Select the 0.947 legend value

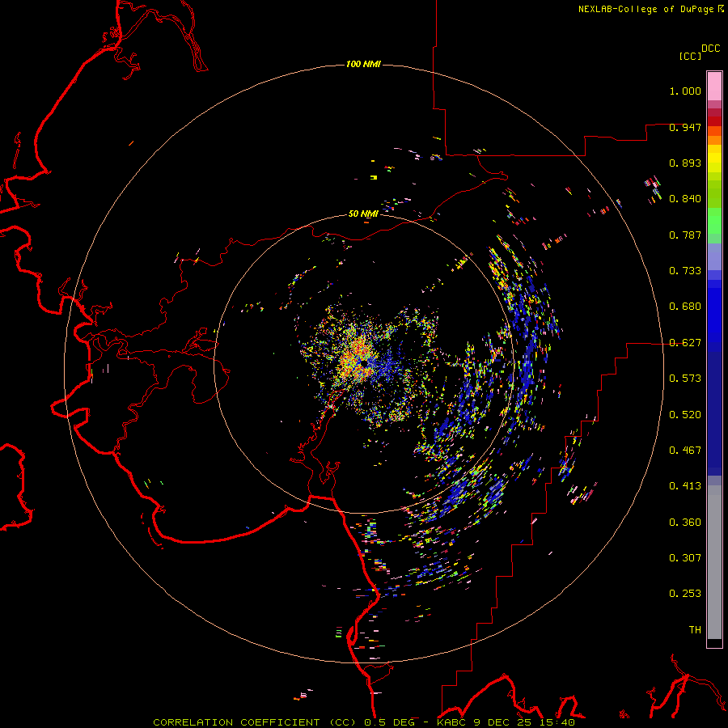coord(685,127)
